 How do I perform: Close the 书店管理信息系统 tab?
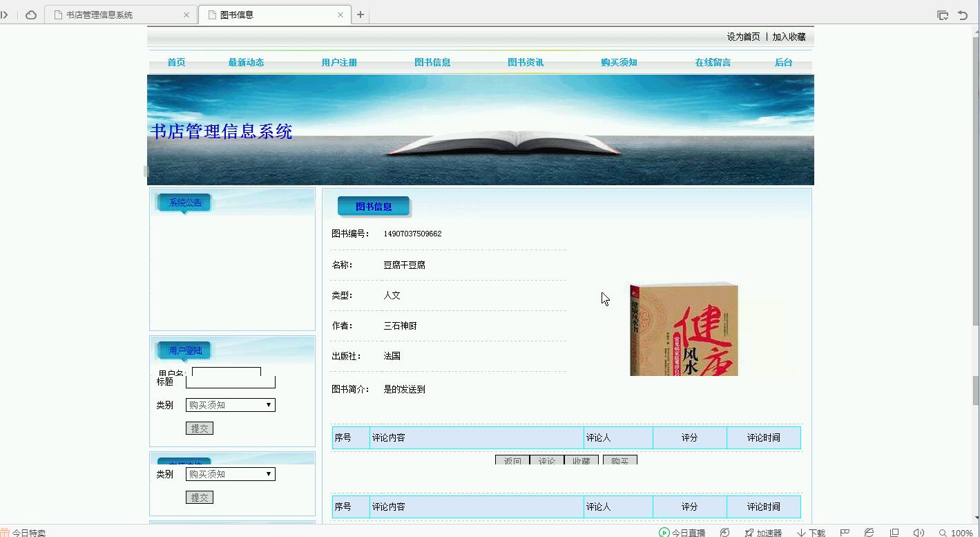coord(186,15)
